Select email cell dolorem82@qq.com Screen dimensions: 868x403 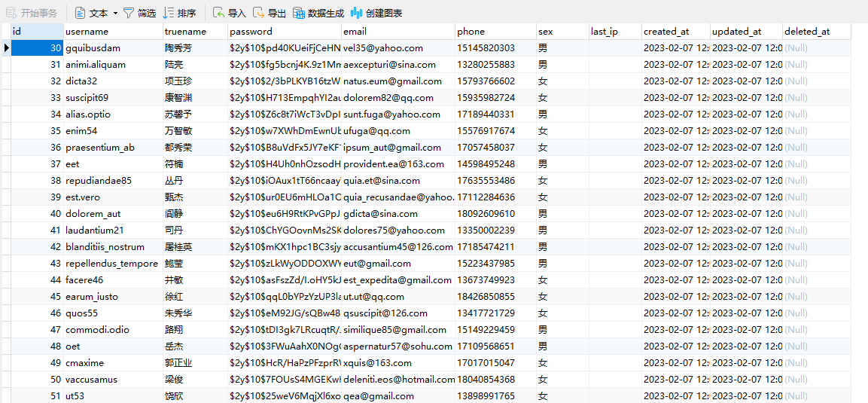[x=398, y=98]
